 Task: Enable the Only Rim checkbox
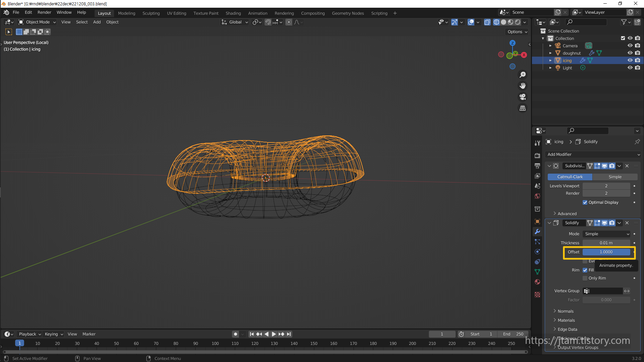(585, 278)
